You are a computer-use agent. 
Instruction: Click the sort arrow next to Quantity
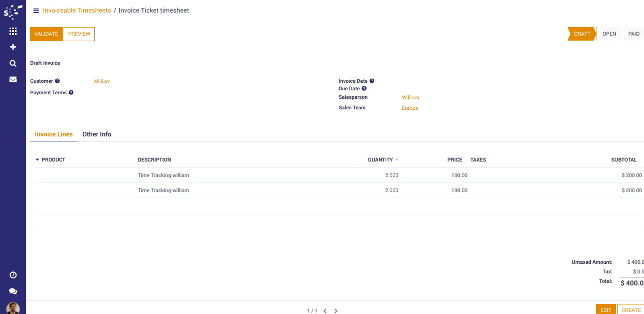397,160
